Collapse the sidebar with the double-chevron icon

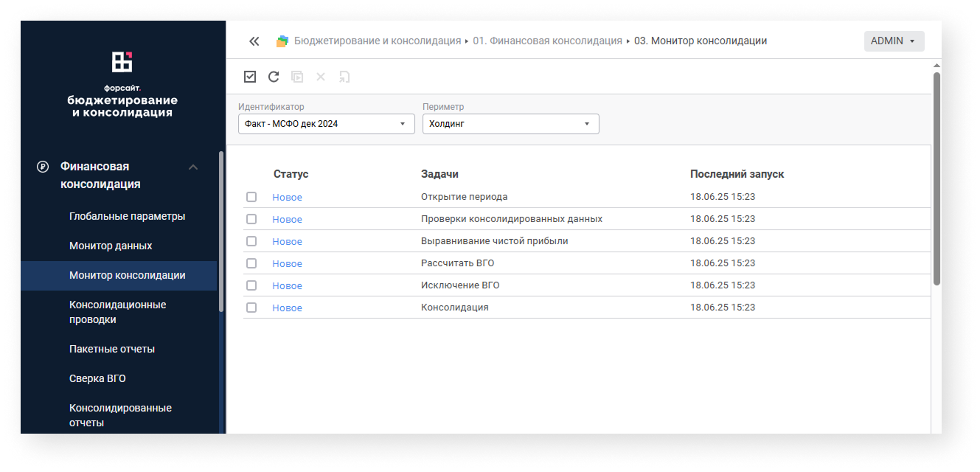click(254, 41)
